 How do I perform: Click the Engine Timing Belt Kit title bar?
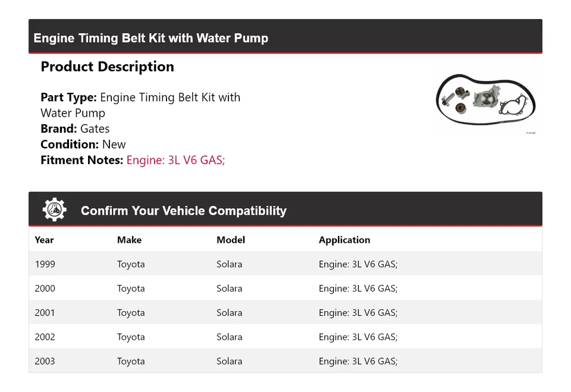tap(151, 38)
